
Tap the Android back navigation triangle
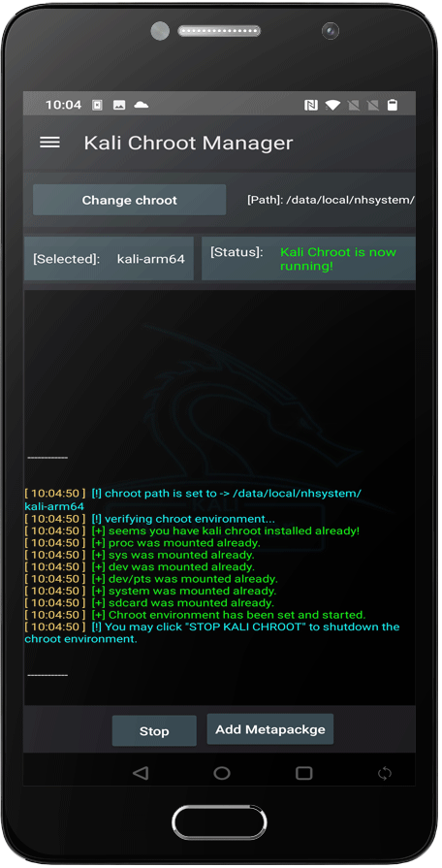click(141, 773)
